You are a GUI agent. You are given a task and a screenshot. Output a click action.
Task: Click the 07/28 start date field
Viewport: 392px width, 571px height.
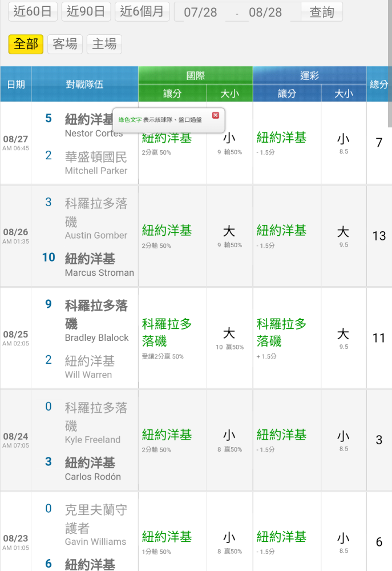200,13
